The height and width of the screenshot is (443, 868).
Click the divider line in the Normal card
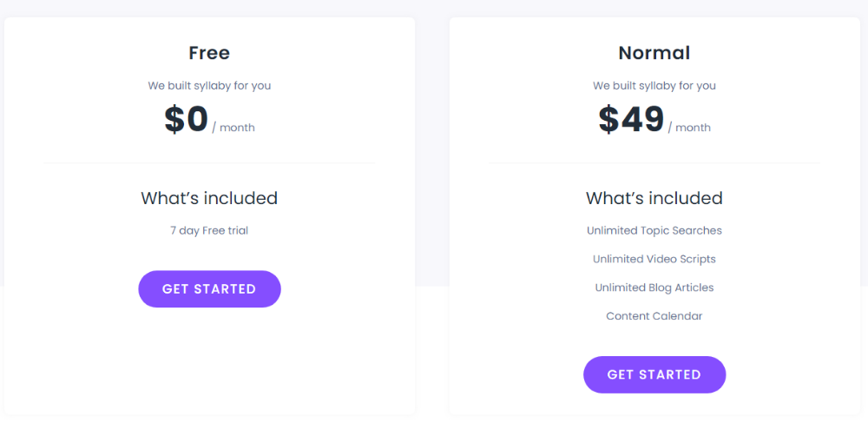pos(654,162)
